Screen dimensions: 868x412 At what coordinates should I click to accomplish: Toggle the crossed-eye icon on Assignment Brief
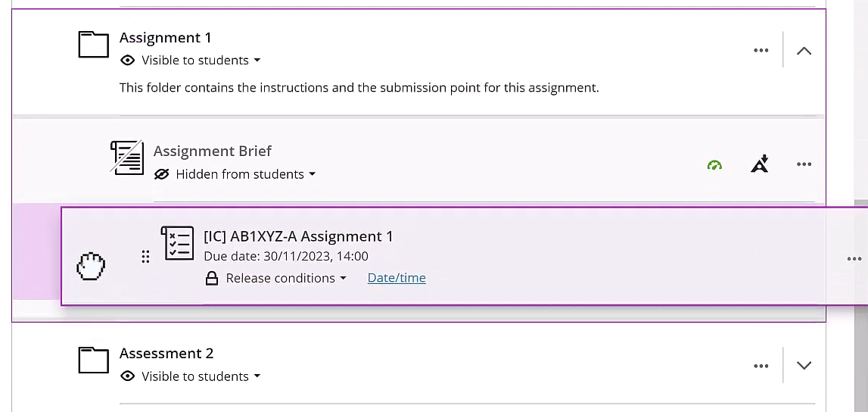[x=161, y=174]
